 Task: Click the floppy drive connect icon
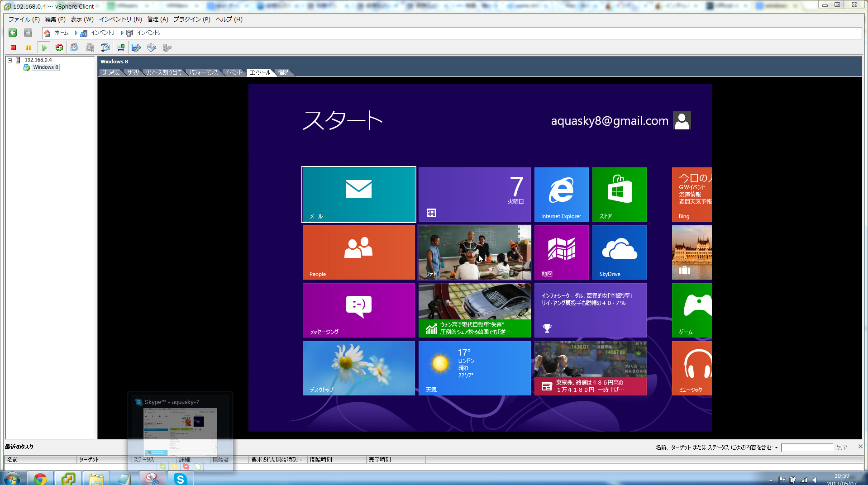click(x=136, y=48)
